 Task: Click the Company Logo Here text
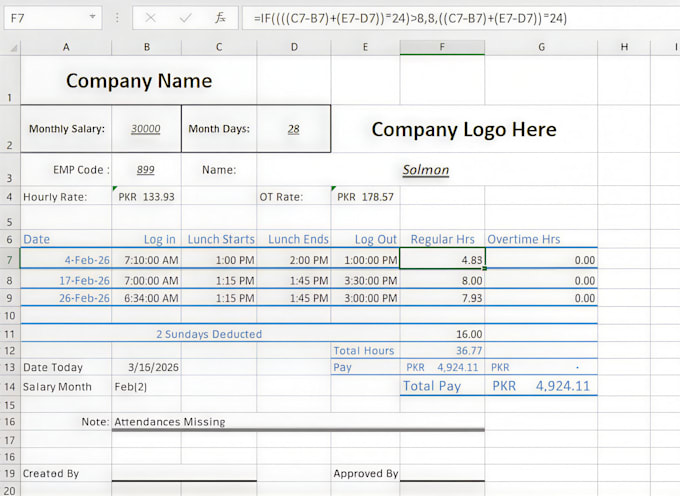(x=464, y=129)
